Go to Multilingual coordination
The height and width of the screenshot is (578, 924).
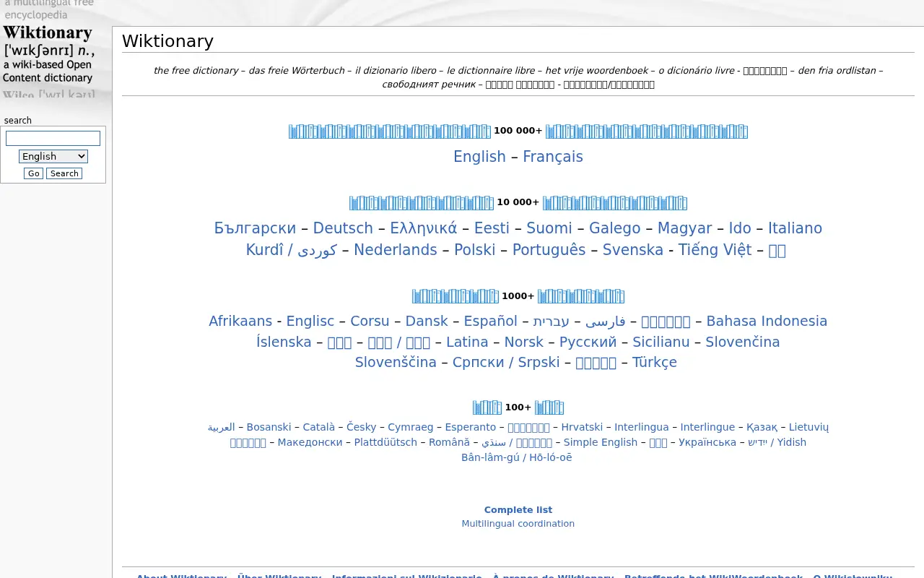518,524
